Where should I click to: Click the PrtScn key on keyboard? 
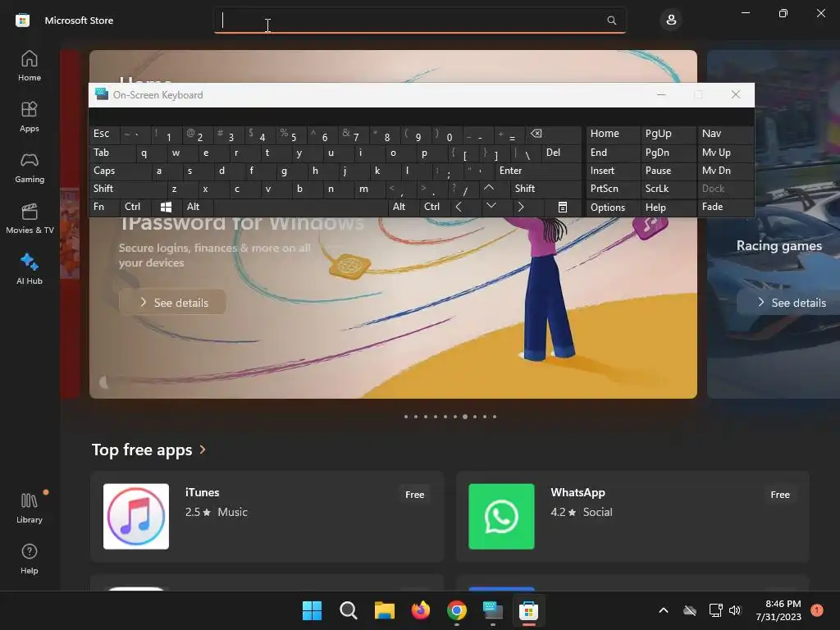point(614,189)
